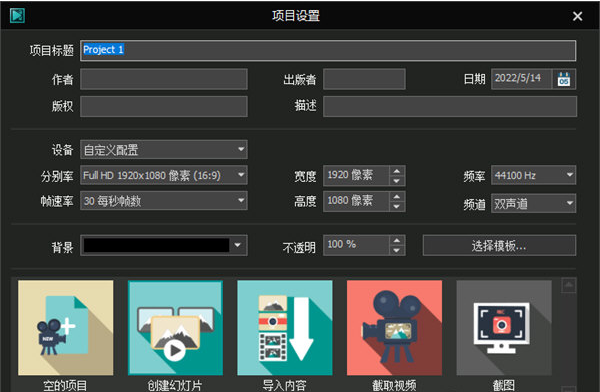Open the 背景 color dropdown arrow
Image resolution: width=600 pixels, height=392 pixels.
(x=238, y=245)
